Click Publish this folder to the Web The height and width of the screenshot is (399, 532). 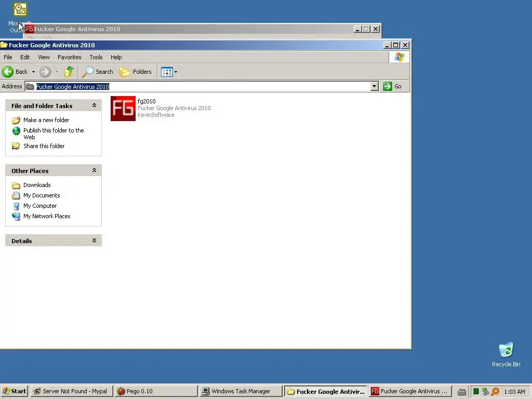54,134
